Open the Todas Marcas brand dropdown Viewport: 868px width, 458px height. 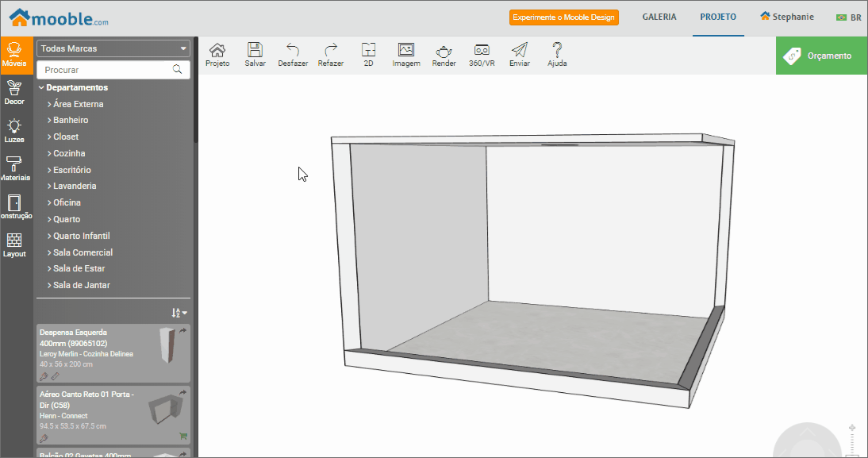(x=113, y=48)
